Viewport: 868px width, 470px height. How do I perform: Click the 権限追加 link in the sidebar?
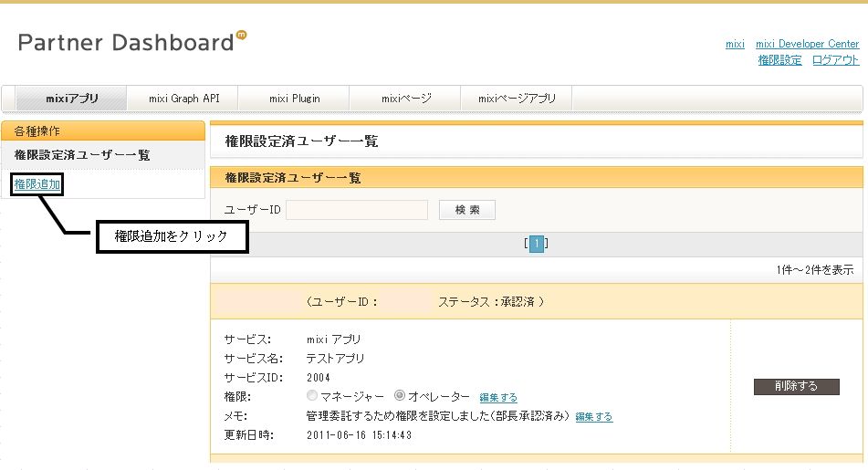pyautogui.click(x=37, y=184)
